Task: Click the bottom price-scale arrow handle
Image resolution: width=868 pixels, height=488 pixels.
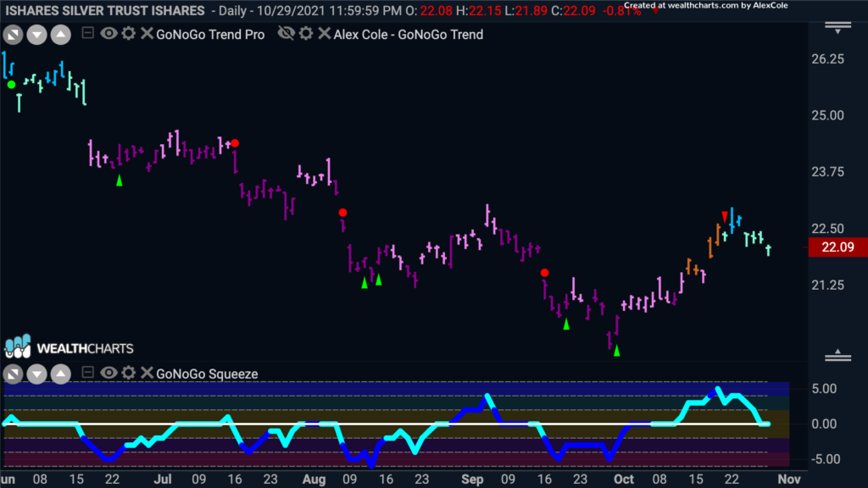Action: tap(838, 356)
